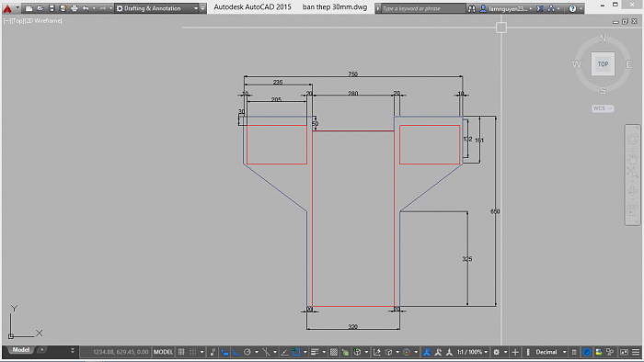Click the Selection Filtering cube icon

(x=388, y=352)
